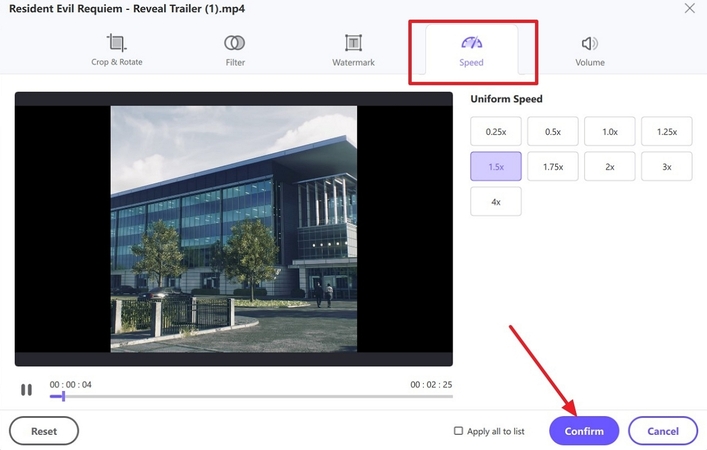
Task: Choose the 2x speed option
Action: point(610,166)
